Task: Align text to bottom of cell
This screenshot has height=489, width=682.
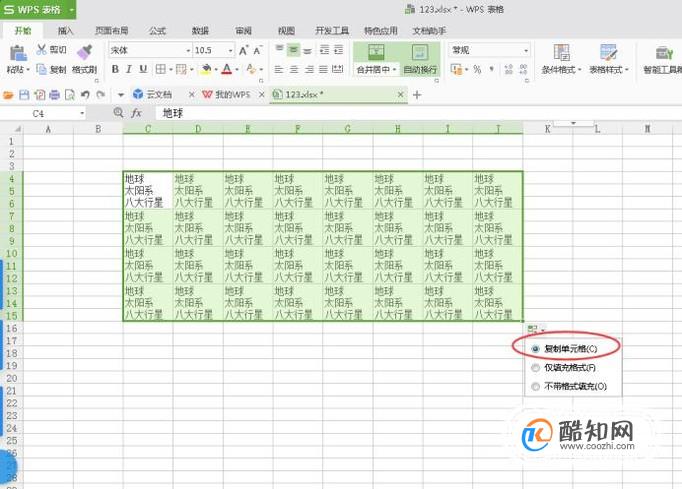Action: click(x=308, y=50)
